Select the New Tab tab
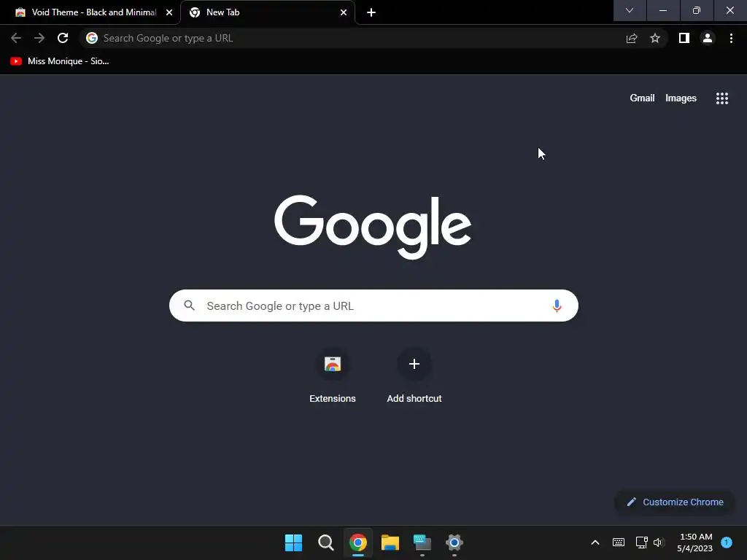 tap(268, 12)
